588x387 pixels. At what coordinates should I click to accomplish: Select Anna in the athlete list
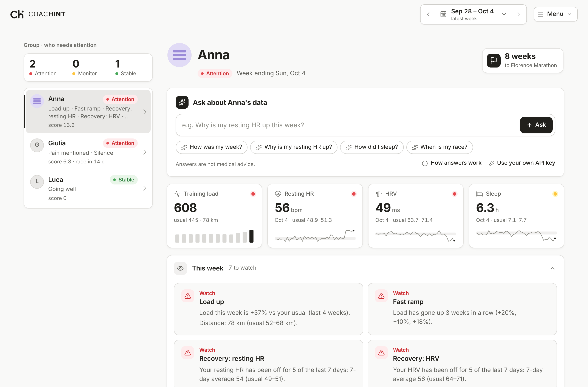88,112
